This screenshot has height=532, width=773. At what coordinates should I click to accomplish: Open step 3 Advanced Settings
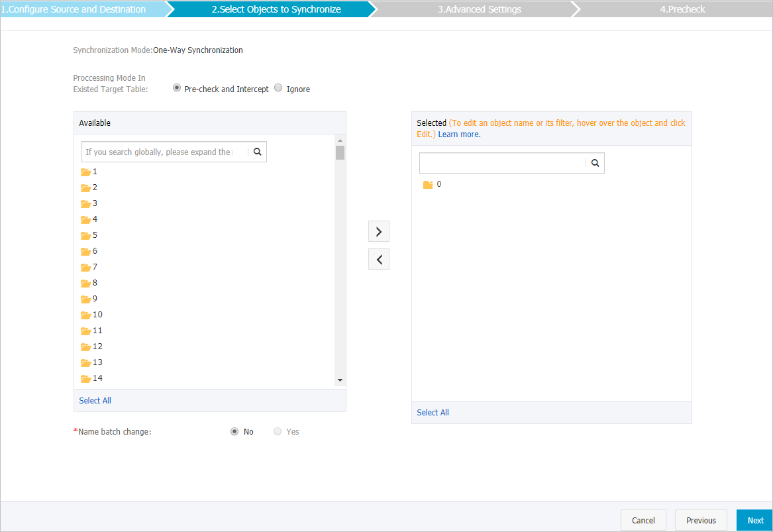(479, 9)
